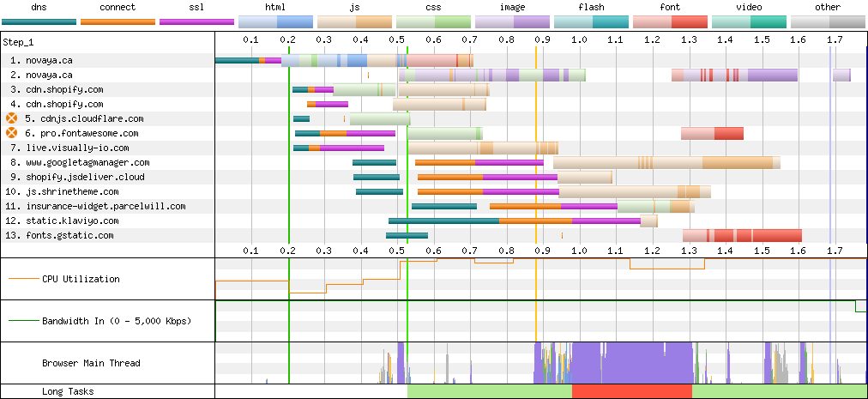Image resolution: width=868 pixels, height=399 pixels.
Task: Click the pro.fontawesome.com font download bar
Action: pos(713,133)
